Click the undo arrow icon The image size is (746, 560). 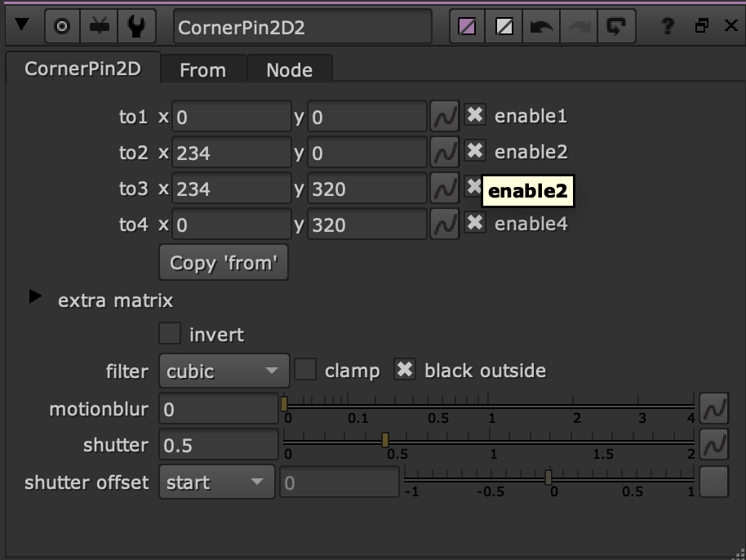click(541, 26)
